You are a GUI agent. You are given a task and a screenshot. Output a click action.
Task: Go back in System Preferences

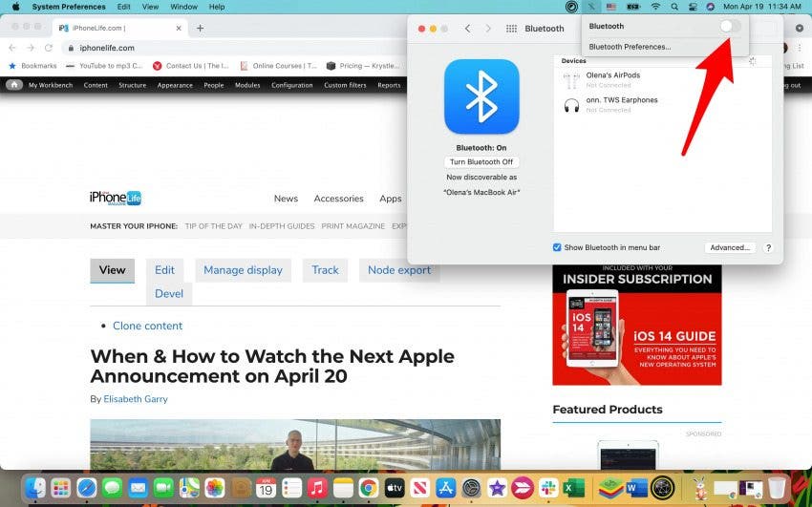point(467,29)
